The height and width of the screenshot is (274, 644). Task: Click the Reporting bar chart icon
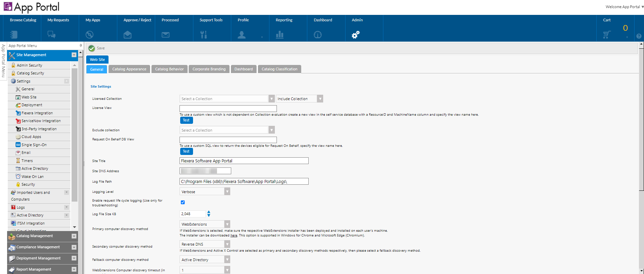280,35
